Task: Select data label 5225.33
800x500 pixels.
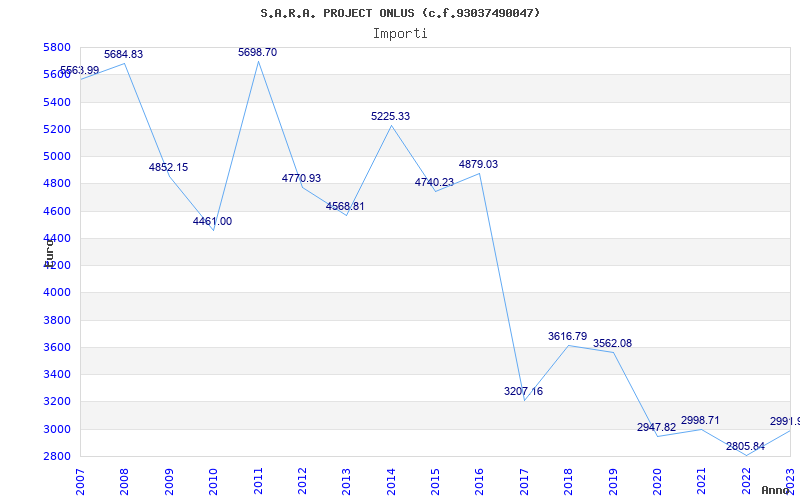Action: point(390,116)
